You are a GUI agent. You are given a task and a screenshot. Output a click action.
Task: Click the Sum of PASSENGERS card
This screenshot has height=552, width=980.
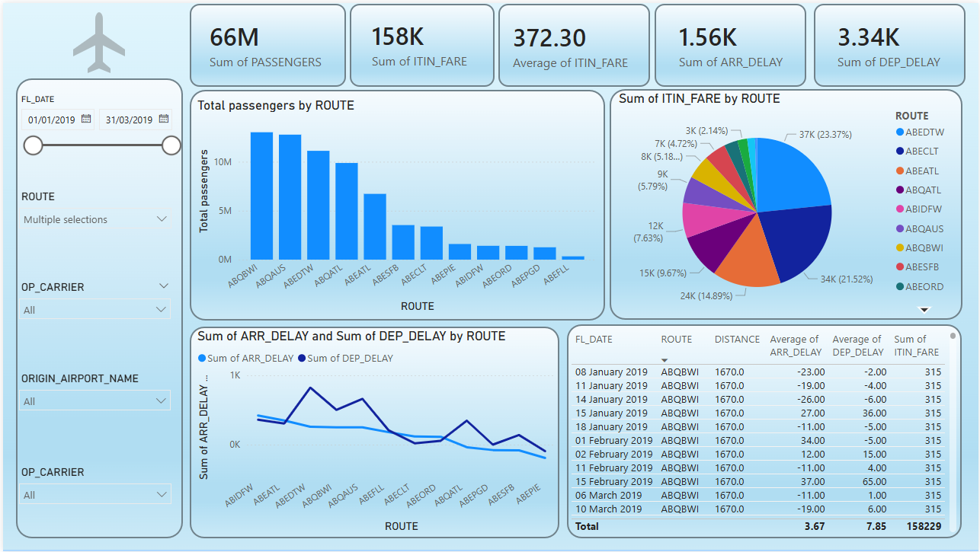tap(267, 45)
